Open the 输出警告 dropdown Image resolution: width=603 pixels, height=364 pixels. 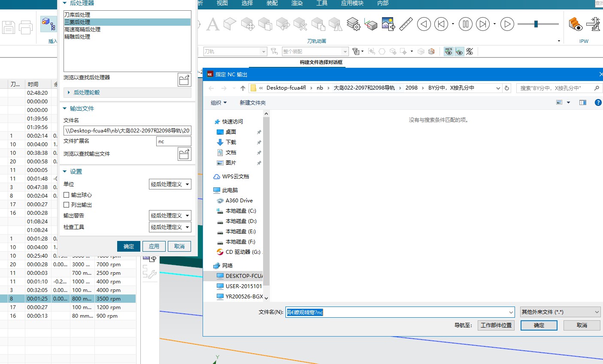[x=170, y=216]
